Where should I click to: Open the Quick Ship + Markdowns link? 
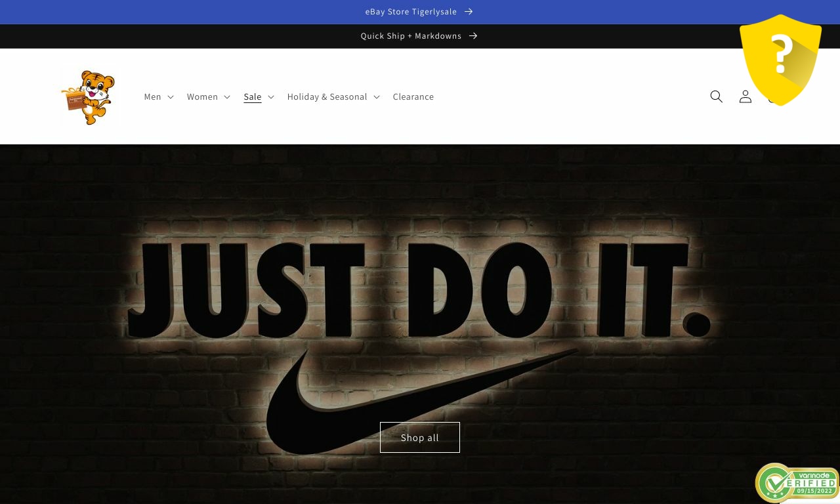pos(419,36)
